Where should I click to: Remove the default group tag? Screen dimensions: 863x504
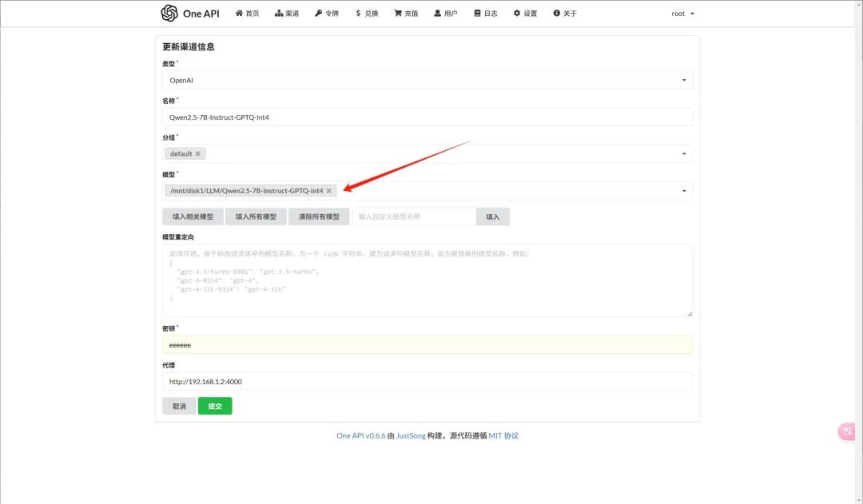[x=198, y=153]
